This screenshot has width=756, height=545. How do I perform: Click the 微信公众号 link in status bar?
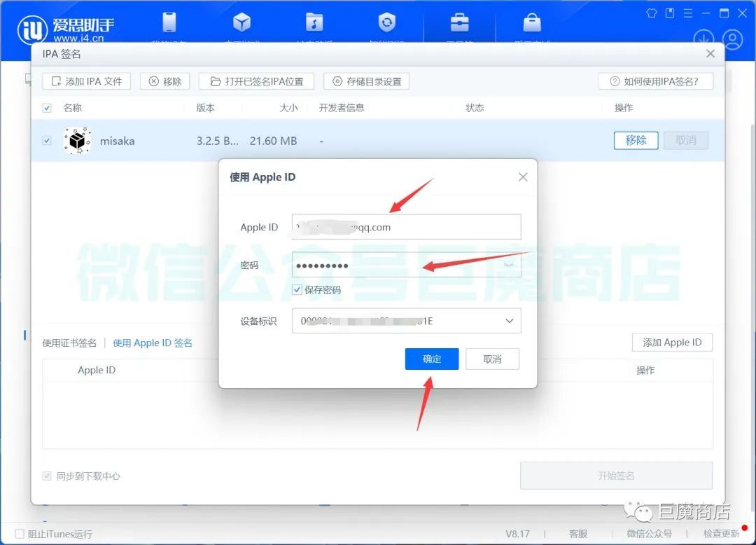coord(649,534)
